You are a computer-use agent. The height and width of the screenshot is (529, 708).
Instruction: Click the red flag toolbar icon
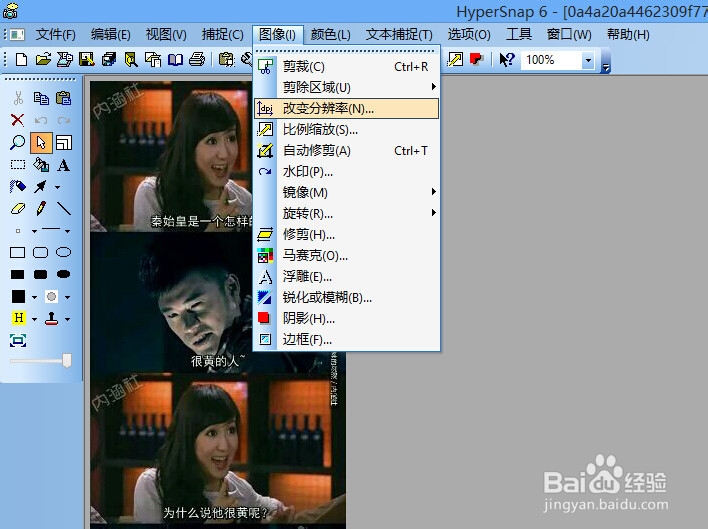[x=476, y=60]
